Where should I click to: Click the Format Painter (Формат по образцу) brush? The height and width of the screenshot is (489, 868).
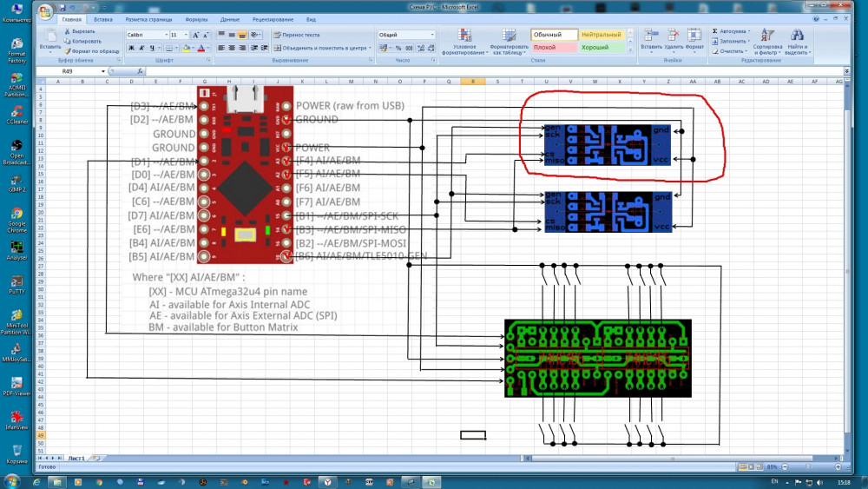tap(67, 51)
